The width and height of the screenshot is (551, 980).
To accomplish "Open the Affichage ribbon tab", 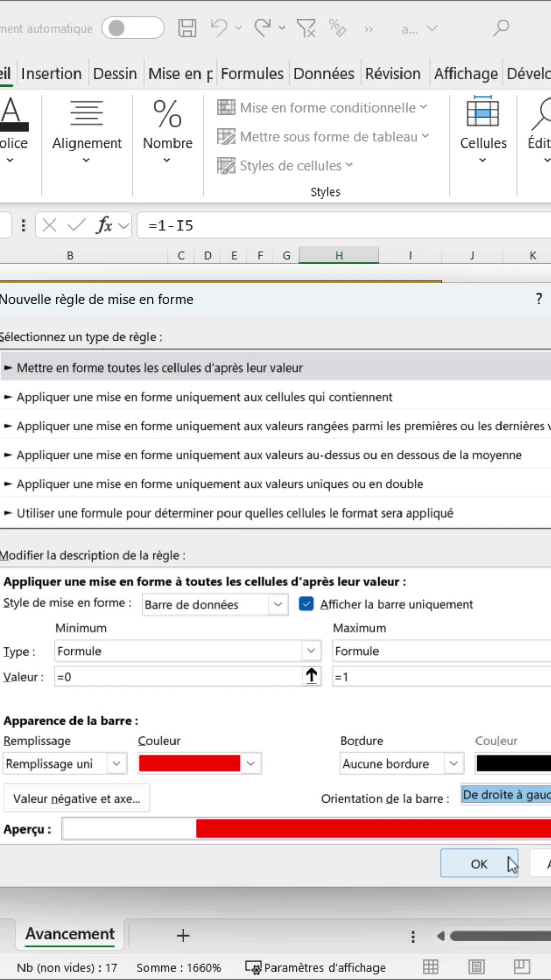I will pyautogui.click(x=466, y=73).
